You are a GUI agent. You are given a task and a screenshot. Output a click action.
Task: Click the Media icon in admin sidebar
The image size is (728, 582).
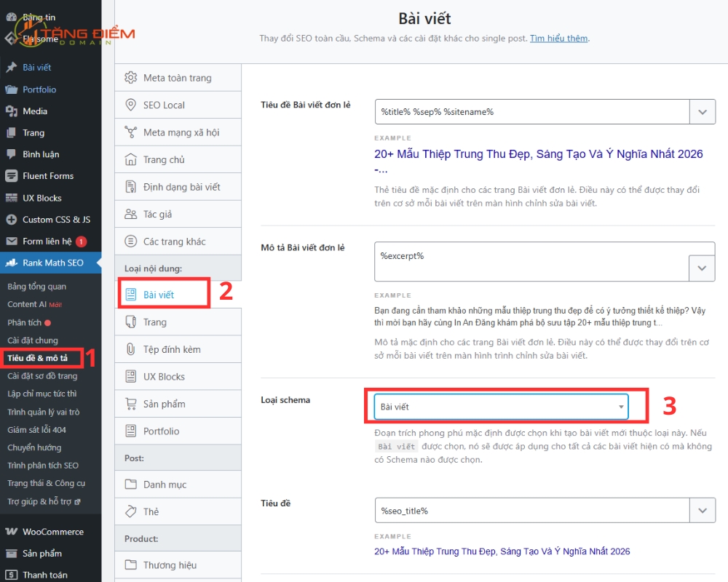[x=12, y=111]
